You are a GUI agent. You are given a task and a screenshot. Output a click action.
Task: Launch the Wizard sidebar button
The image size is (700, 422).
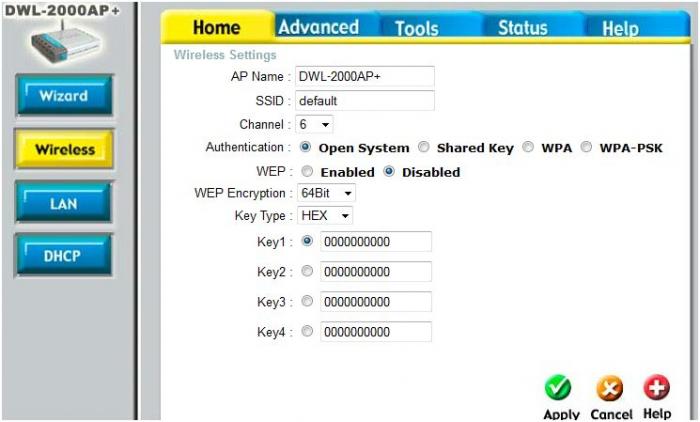(64, 96)
